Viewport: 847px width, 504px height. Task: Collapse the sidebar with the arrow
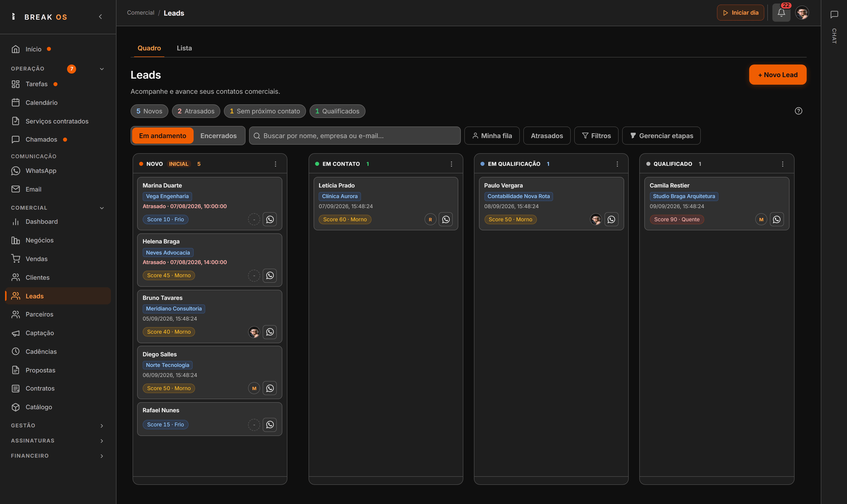click(100, 17)
